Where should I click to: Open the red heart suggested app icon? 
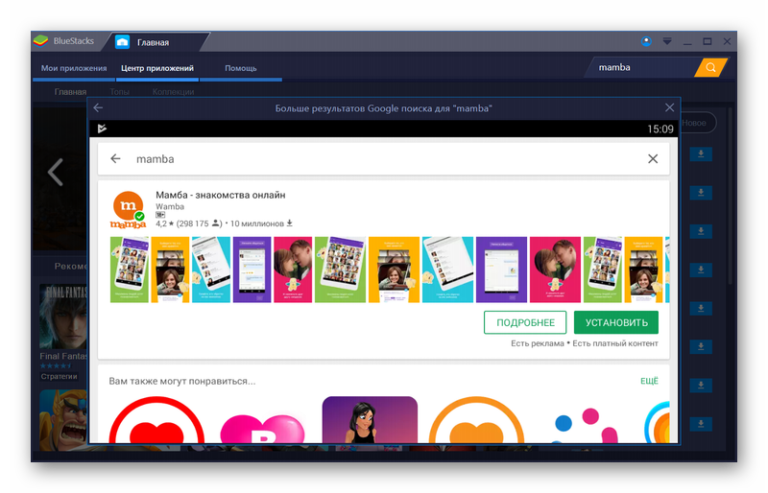click(156, 420)
